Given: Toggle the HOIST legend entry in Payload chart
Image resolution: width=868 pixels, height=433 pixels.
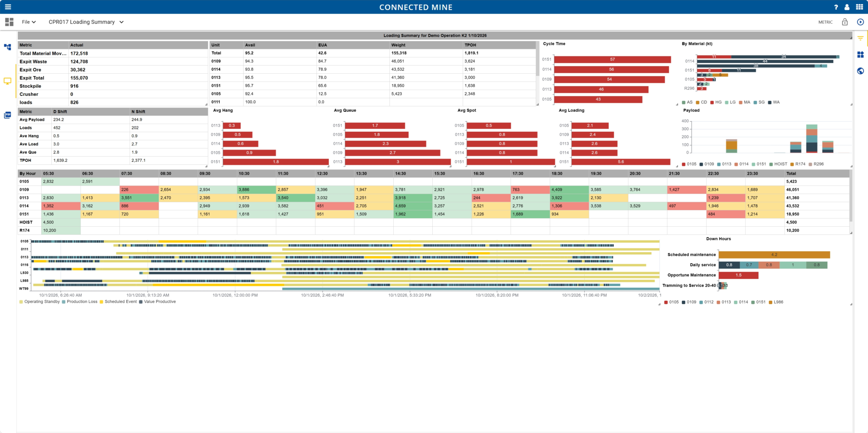Looking at the screenshot, I should [x=778, y=164].
